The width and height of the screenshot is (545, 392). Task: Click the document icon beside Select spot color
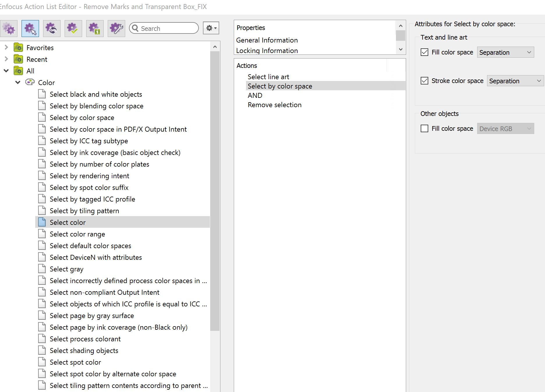coord(42,362)
